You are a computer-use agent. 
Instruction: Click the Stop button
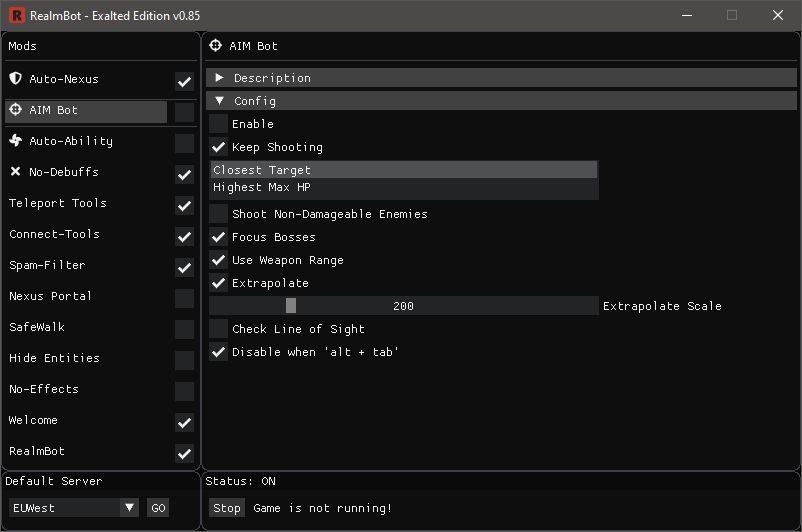227,507
